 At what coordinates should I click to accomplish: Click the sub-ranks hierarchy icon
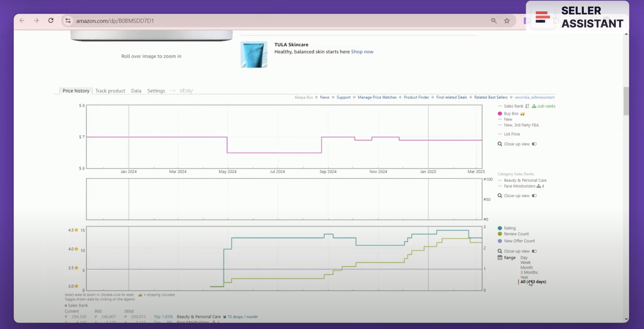534,106
